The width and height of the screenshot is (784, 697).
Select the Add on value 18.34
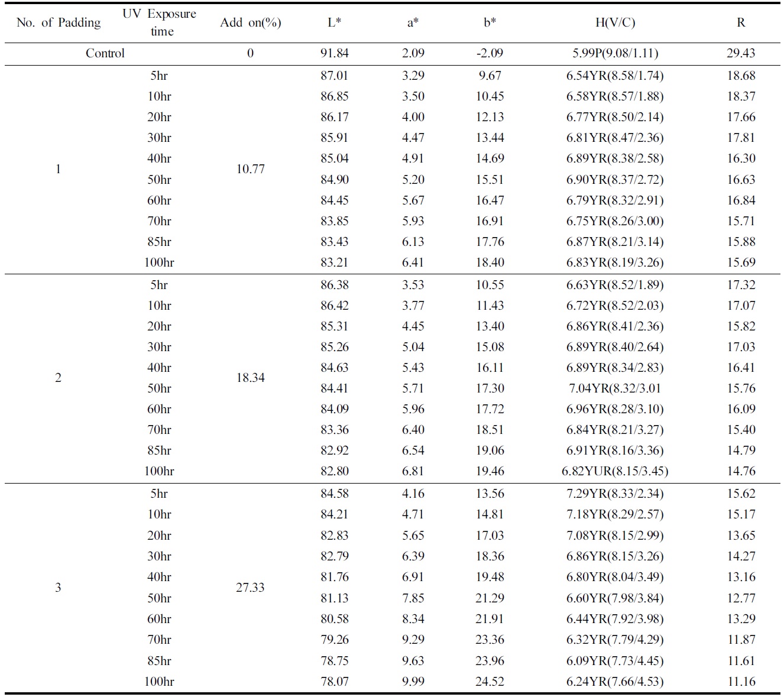250,378
